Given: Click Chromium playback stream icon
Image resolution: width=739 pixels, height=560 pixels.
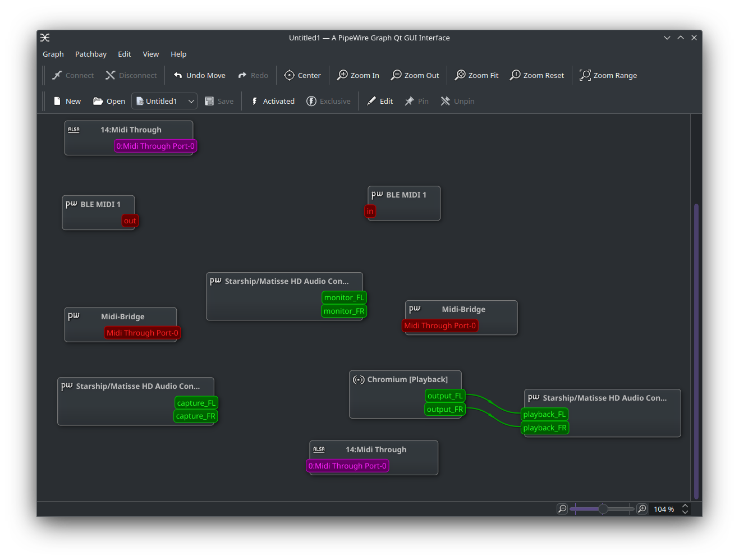Looking at the screenshot, I should [359, 380].
